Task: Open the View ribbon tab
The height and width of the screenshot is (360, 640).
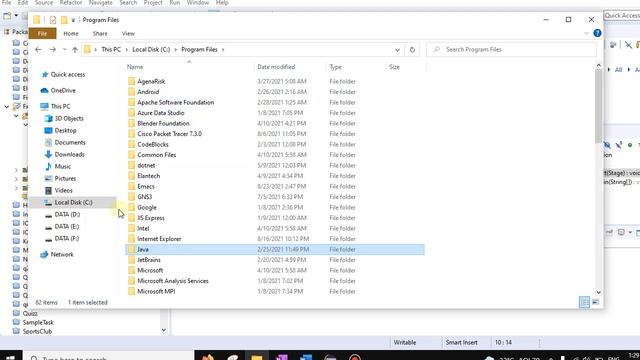Action: [x=128, y=33]
